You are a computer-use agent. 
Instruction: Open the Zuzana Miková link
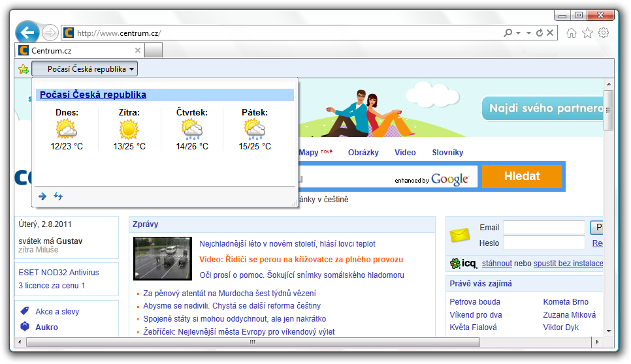tap(570, 315)
